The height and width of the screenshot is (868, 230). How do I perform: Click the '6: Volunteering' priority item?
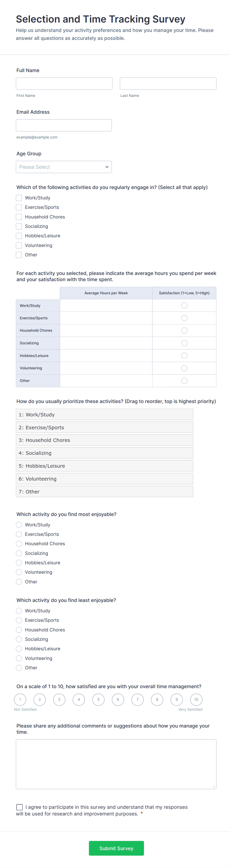tap(104, 479)
